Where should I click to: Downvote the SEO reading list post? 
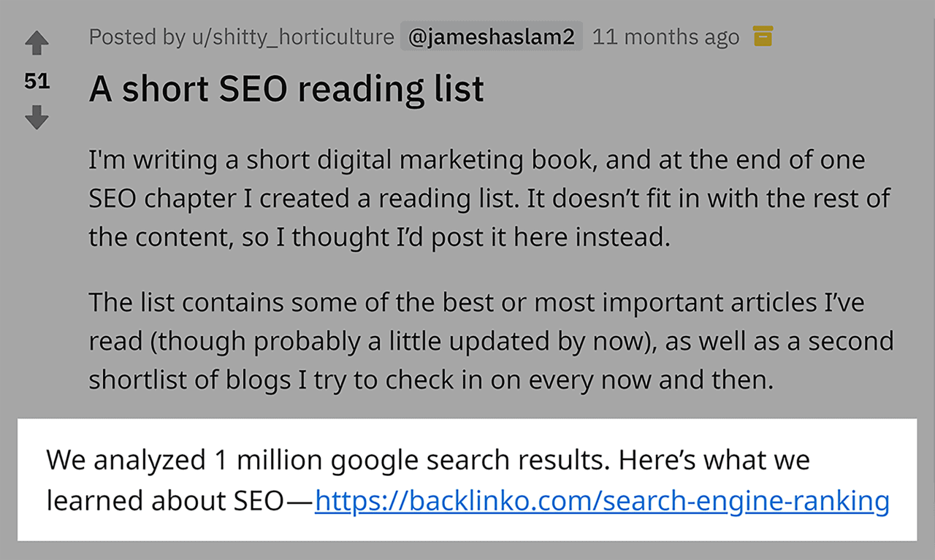tap(37, 117)
